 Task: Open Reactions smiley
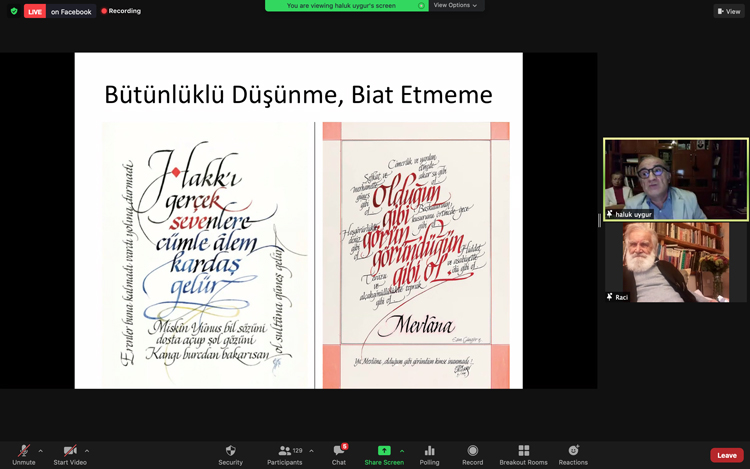tap(573, 455)
